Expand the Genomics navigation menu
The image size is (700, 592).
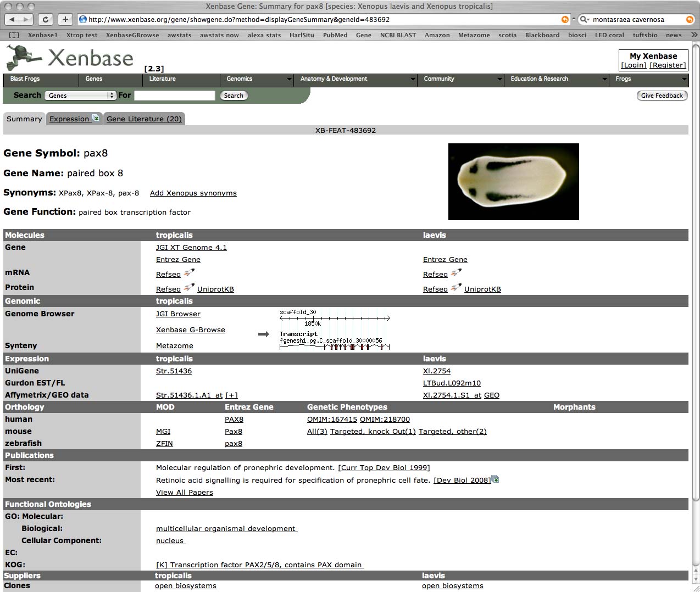coord(257,79)
